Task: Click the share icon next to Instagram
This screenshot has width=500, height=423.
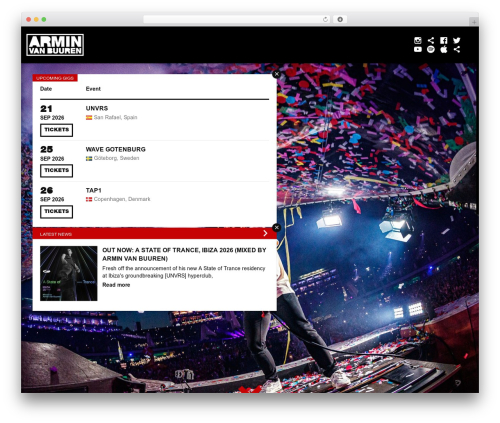Action: pyautogui.click(x=431, y=40)
